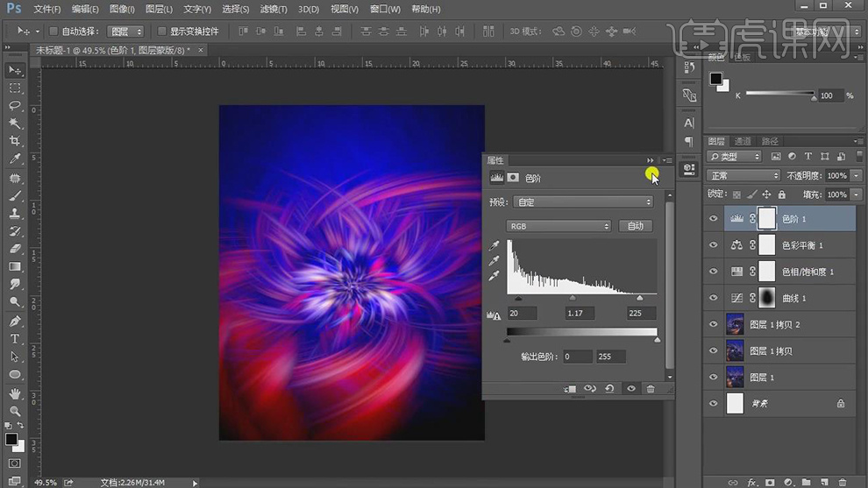Viewport: 868px width, 488px height.
Task: Open the 预设 preset dropdown
Action: point(583,202)
